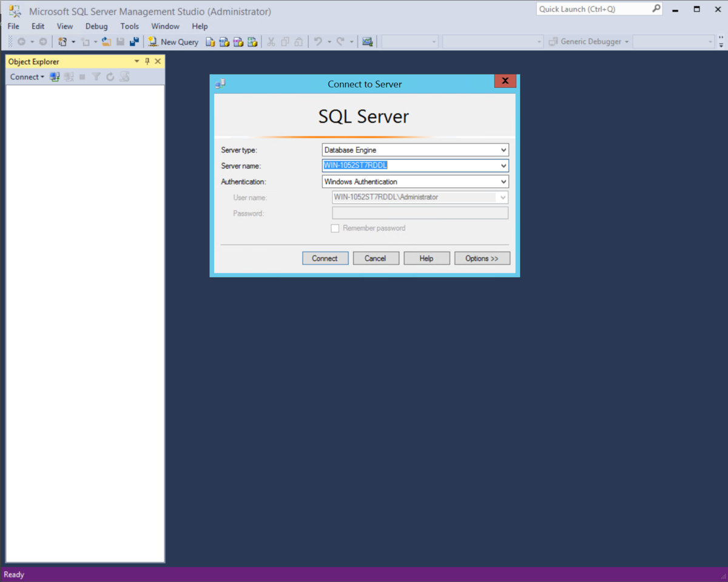The image size is (728, 582).
Task: Pin the Object Explorer panel
Action: [147, 61]
